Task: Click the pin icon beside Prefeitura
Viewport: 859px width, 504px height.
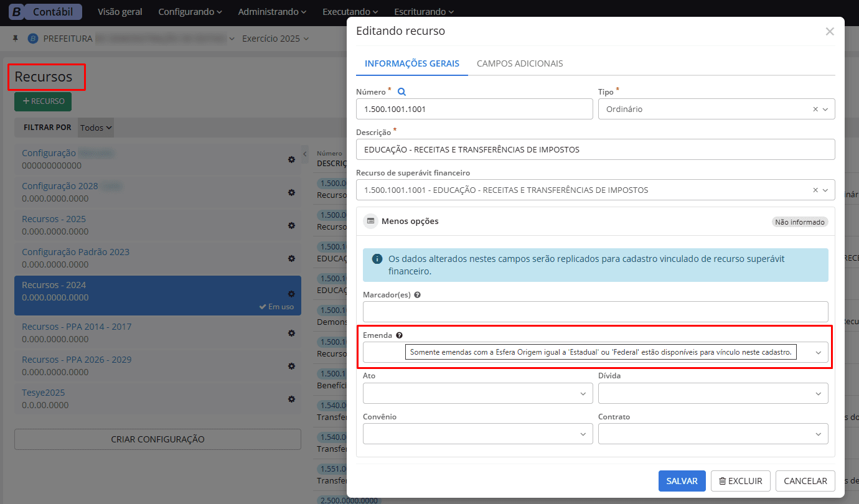Action: point(16,39)
